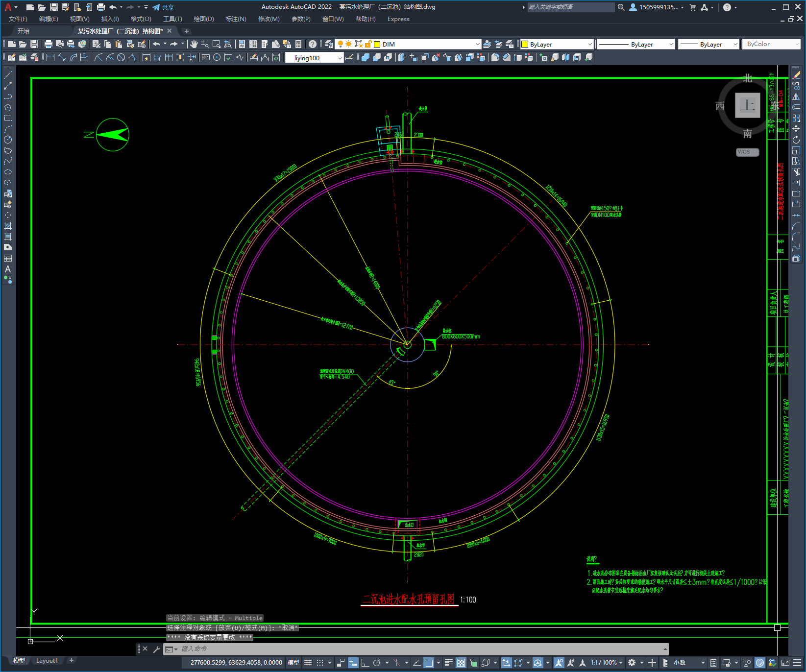The image size is (806, 672).
Task: Open the Autodesk App Store cart icon
Action: pyautogui.click(x=693, y=7)
